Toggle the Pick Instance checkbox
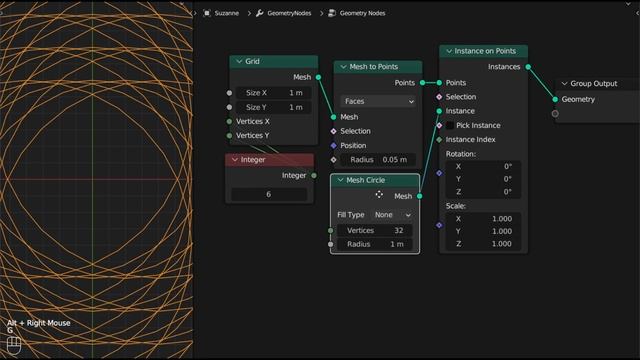640x360 pixels. point(450,125)
